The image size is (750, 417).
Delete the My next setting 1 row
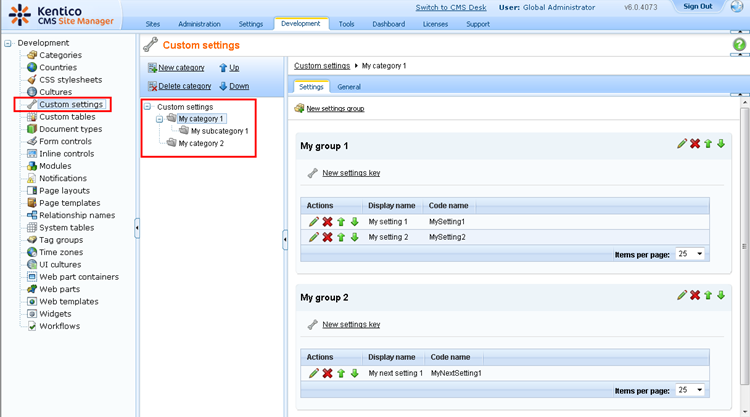327,373
